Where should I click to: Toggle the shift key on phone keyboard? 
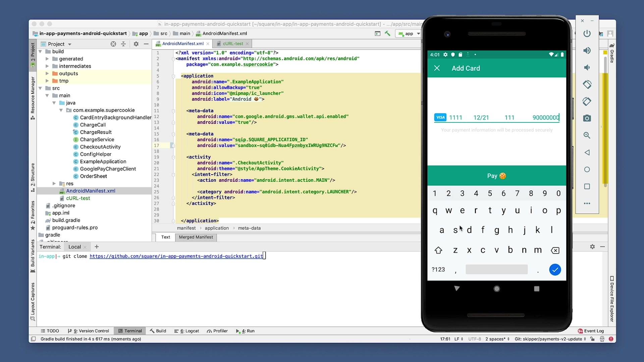(x=438, y=250)
